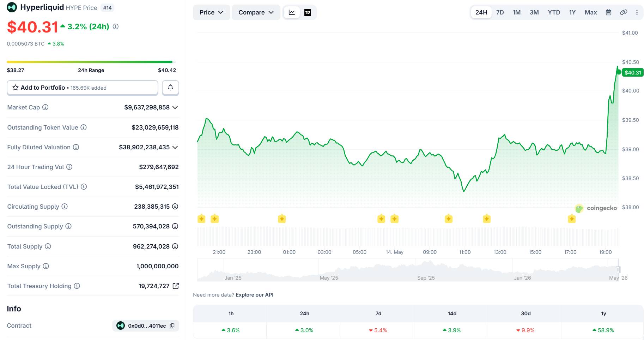Select the 7D time range tab
This screenshot has width=644, height=340.
(500, 12)
